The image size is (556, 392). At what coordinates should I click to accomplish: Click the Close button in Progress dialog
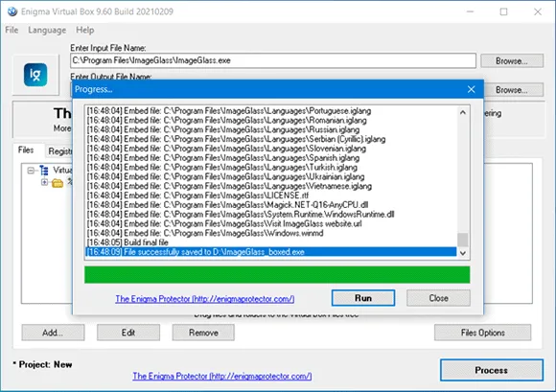tap(439, 298)
